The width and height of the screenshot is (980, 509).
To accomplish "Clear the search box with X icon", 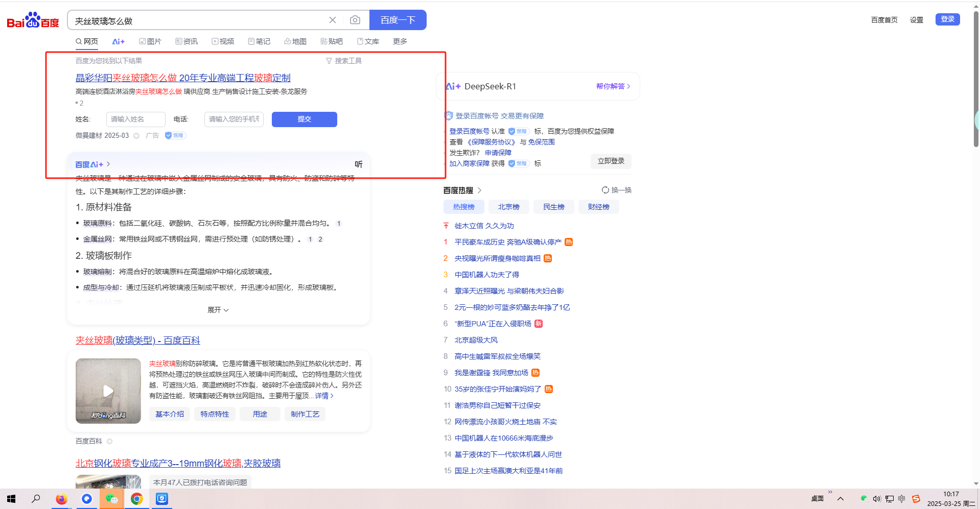I will [333, 20].
